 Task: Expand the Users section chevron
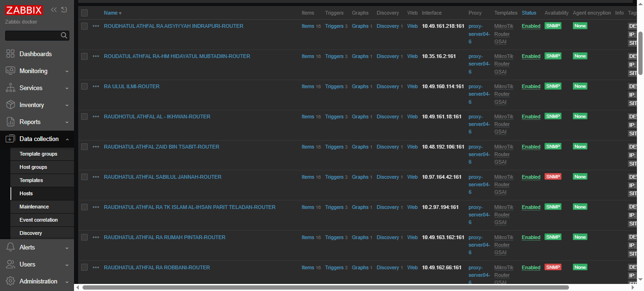click(x=67, y=264)
